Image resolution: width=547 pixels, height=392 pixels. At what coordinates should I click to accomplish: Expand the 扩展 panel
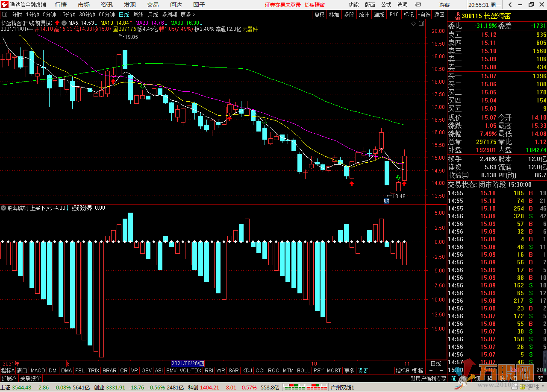[9, 378]
